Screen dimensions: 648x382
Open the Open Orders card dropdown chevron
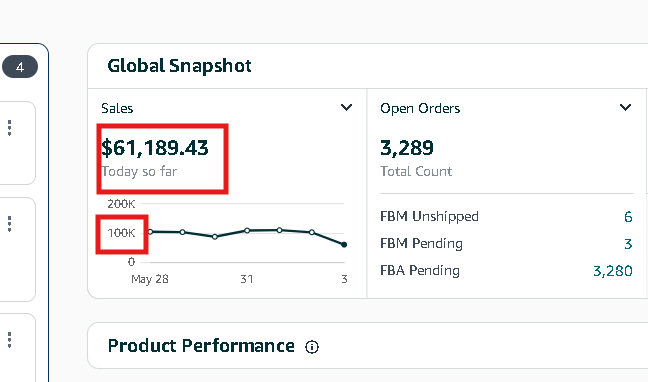click(x=626, y=108)
